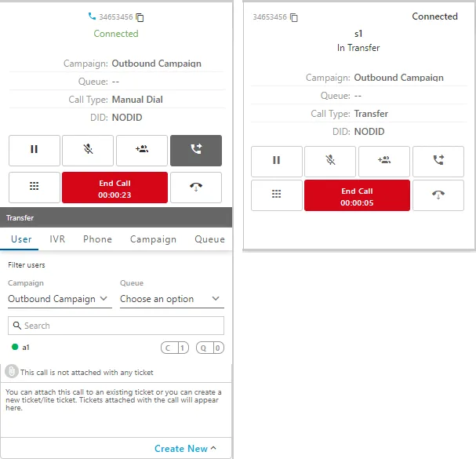Switch to the Queue transfer tab
The image size is (476, 459).
pyautogui.click(x=209, y=239)
